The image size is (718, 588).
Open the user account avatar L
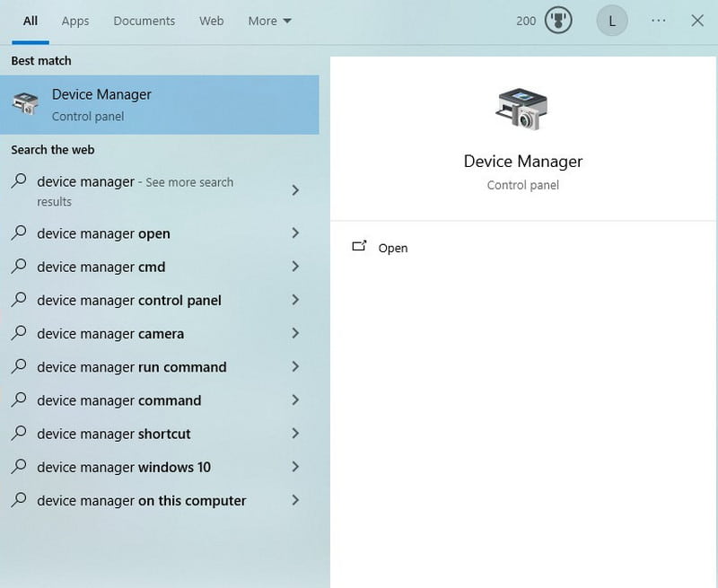point(612,21)
